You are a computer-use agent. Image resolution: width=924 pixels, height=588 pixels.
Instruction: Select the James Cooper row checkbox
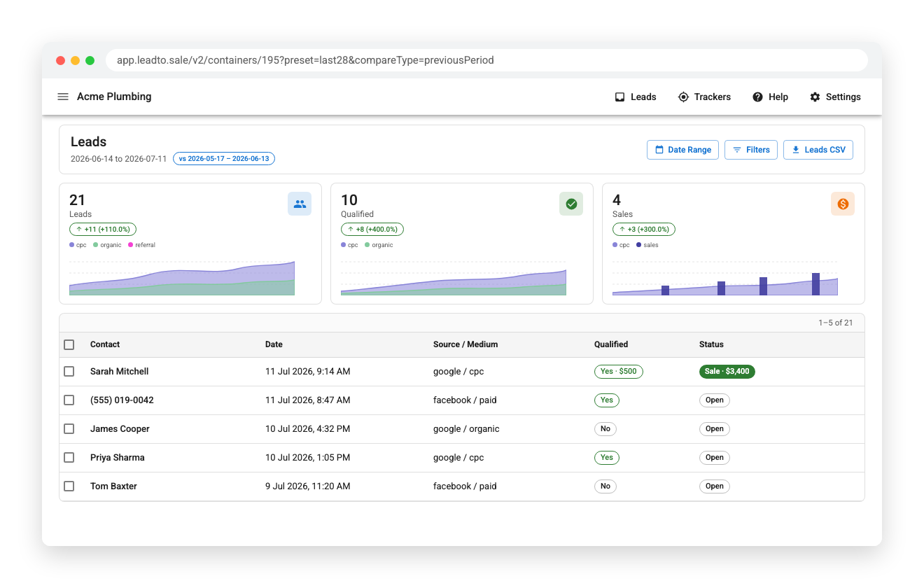pyautogui.click(x=69, y=429)
